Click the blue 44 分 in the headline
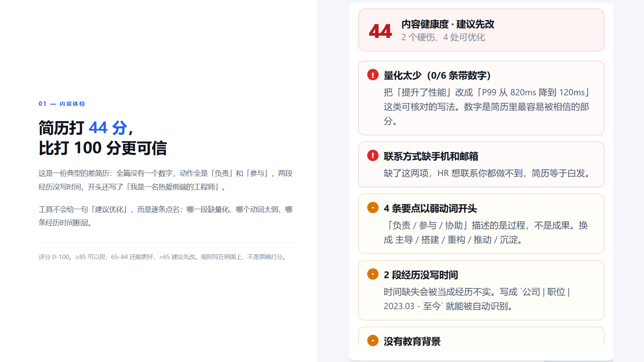This screenshot has height=362, width=644. point(108,128)
